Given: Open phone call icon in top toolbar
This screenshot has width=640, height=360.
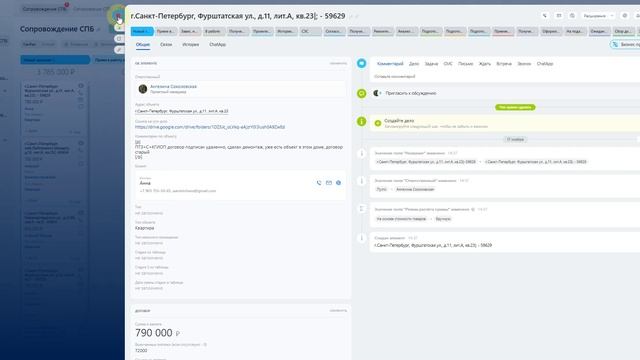Looking at the screenshot, I should pos(544,16).
